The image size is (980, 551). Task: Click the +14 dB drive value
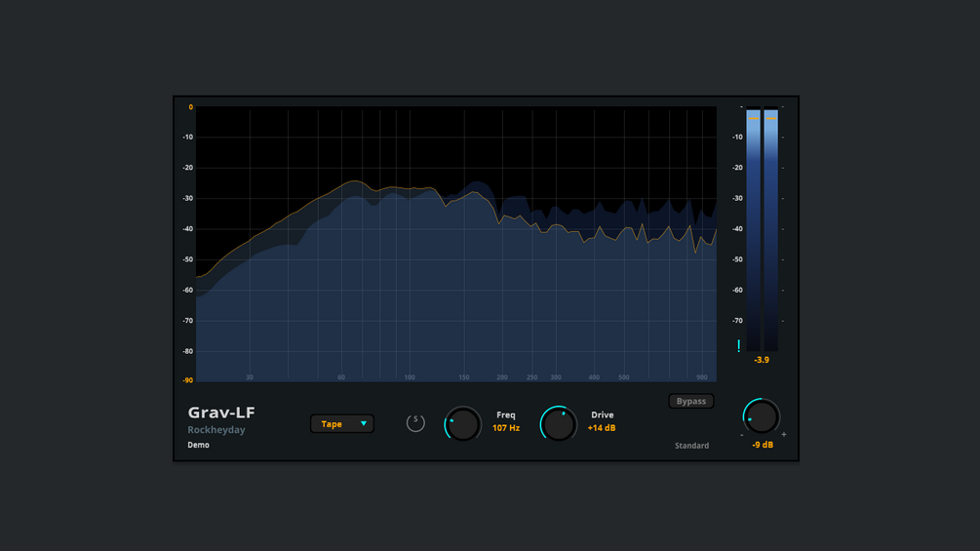pos(602,428)
